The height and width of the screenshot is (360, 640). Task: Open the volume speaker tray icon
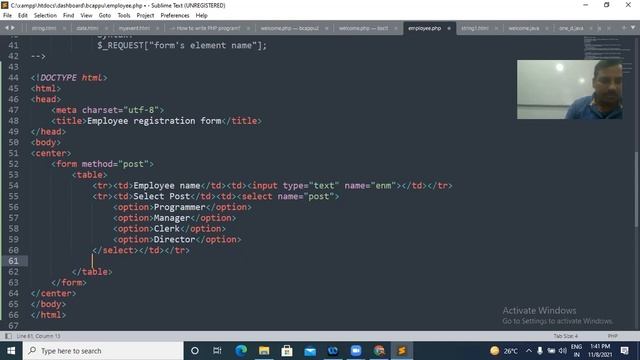[562, 351]
